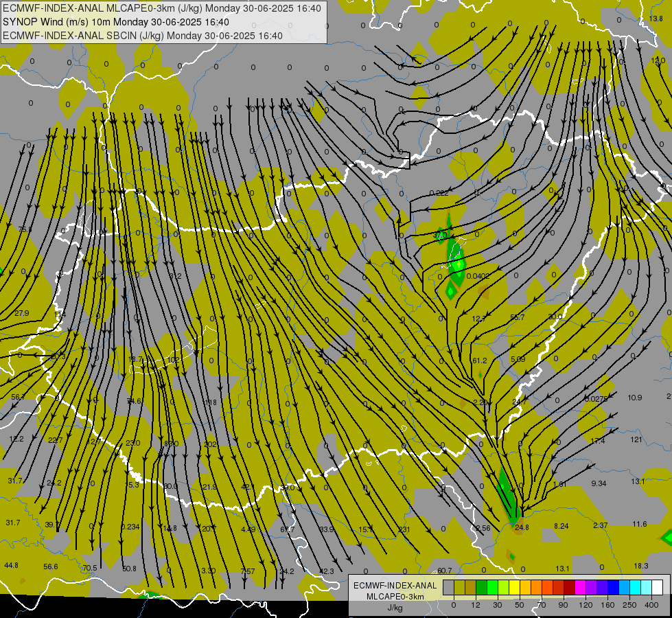Click the map value 10.9
The image size is (672, 618).
pos(635,398)
